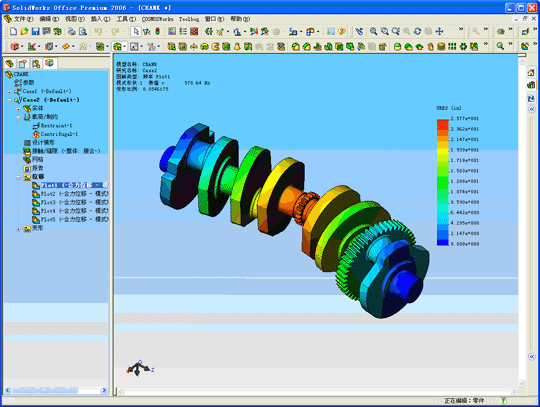Open the COSMOSWorks menu

(x=157, y=19)
